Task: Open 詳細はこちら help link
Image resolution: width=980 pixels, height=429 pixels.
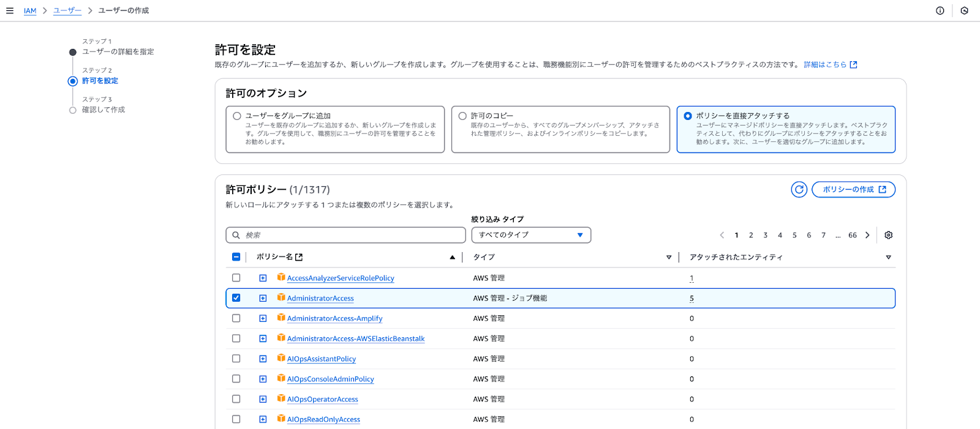Action: [x=831, y=64]
